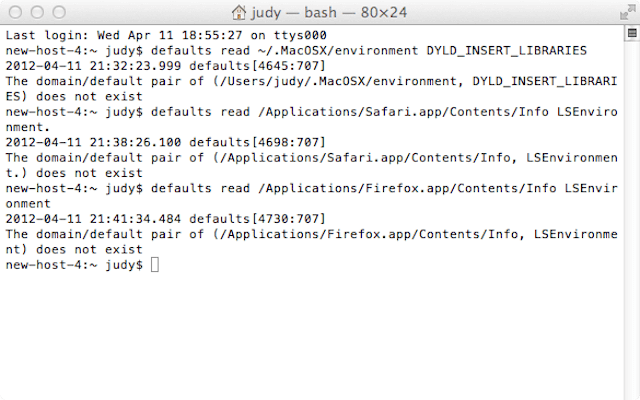Click the Firefox.app path in the defaults read command

[x=407, y=189]
